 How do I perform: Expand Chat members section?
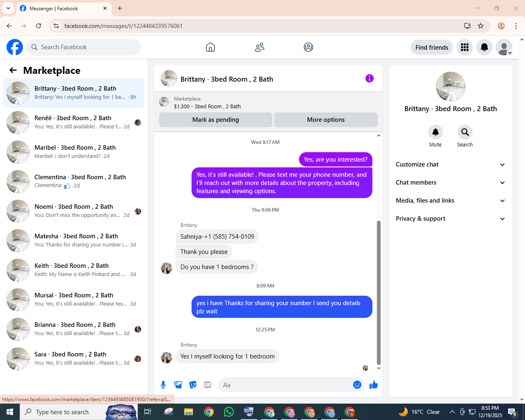(451, 183)
